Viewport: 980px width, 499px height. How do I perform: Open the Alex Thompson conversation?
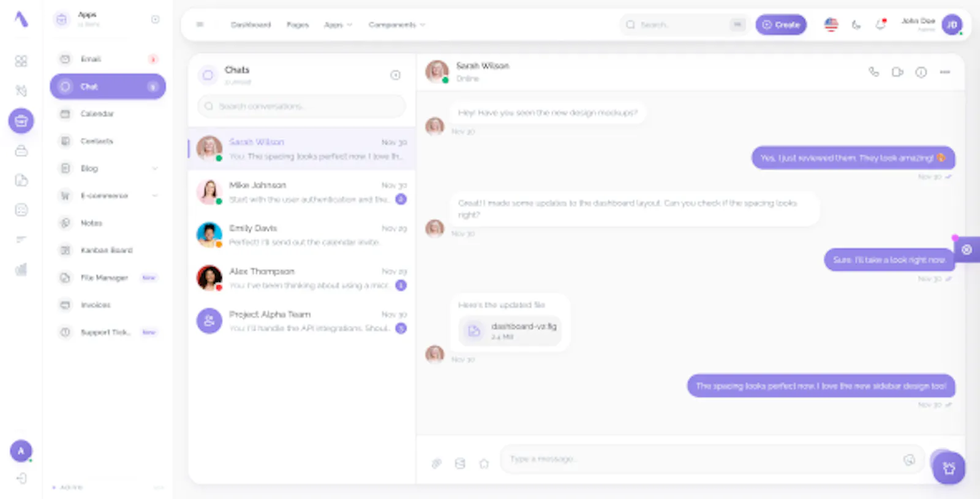302,278
